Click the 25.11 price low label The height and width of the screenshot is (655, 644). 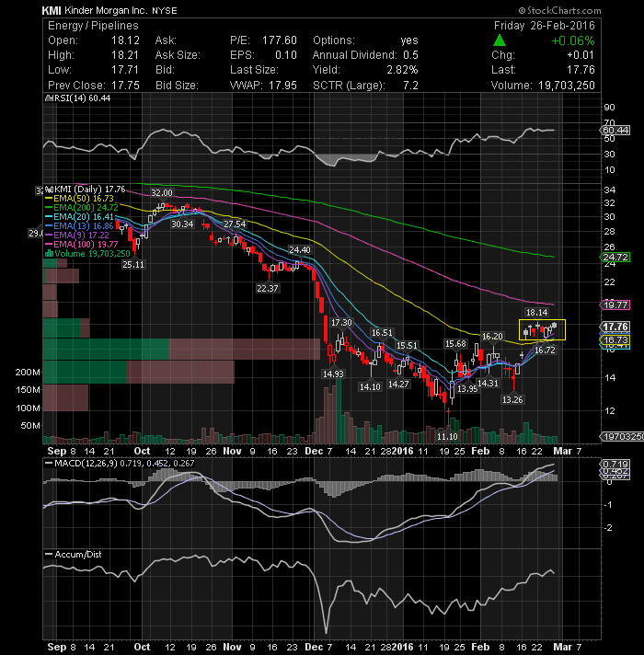132,264
